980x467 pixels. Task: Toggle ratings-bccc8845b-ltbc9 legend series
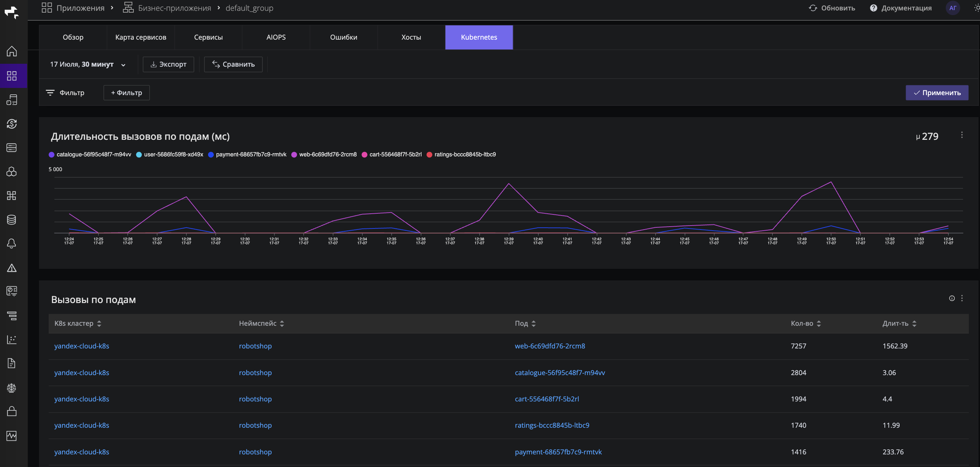pyautogui.click(x=461, y=154)
